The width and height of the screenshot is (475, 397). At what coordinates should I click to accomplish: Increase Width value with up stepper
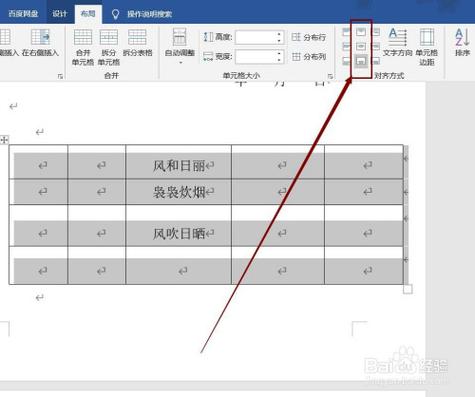pyautogui.click(x=279, y=53)
